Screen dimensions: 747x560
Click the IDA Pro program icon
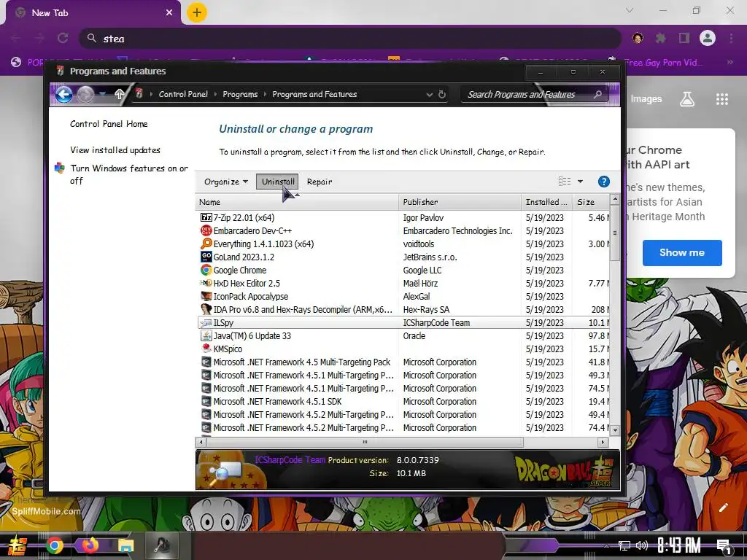206,309
